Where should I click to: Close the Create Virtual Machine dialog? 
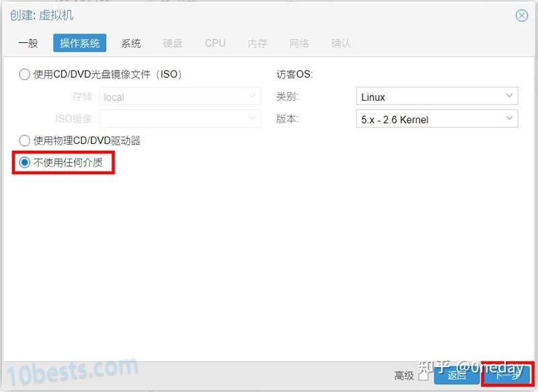click(x=522, y=15)
